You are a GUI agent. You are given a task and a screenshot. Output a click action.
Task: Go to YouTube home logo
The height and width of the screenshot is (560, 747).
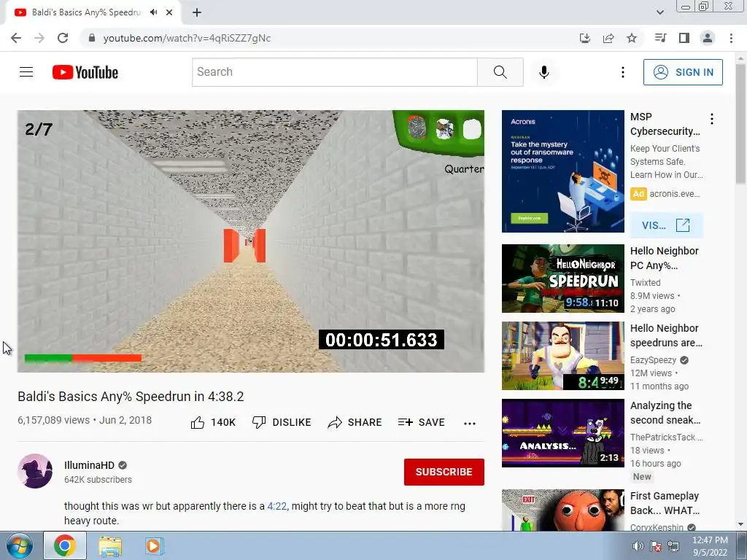click(85, 72)
